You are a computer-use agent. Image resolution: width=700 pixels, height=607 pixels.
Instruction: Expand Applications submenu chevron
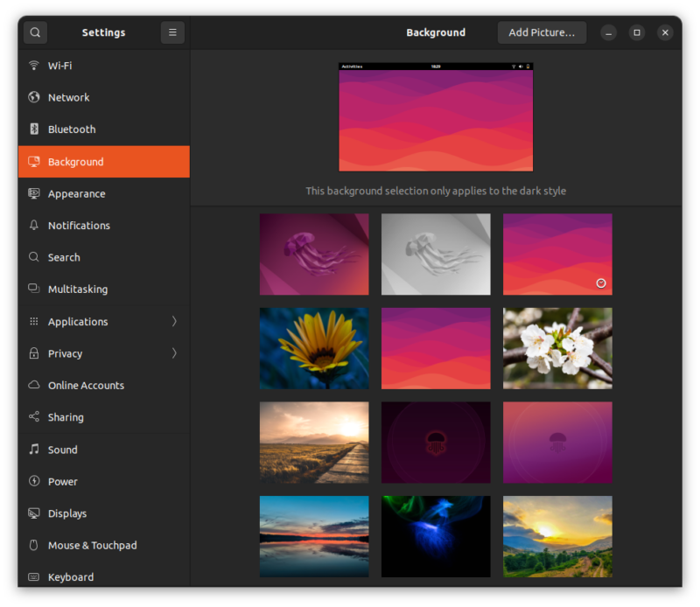point(174,321)
